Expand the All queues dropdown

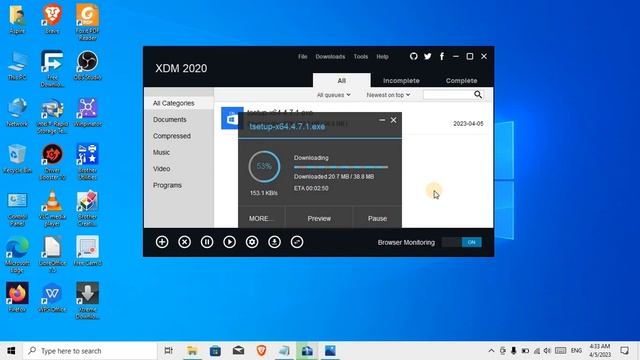pos(333,95)
